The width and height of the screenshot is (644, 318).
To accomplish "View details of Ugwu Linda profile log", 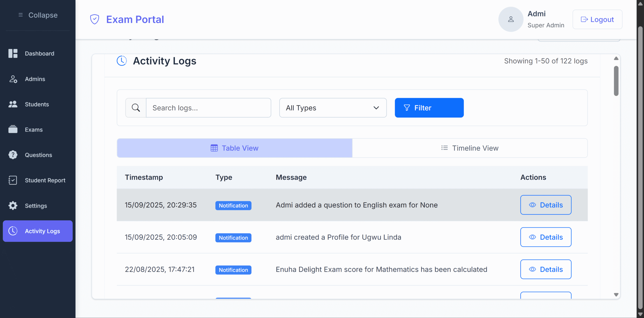I will (546, 237).
